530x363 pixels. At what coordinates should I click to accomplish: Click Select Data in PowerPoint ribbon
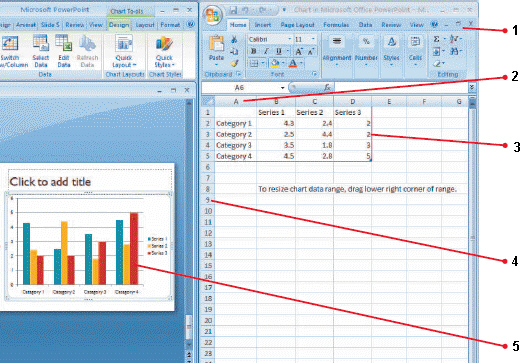(41, 51)
